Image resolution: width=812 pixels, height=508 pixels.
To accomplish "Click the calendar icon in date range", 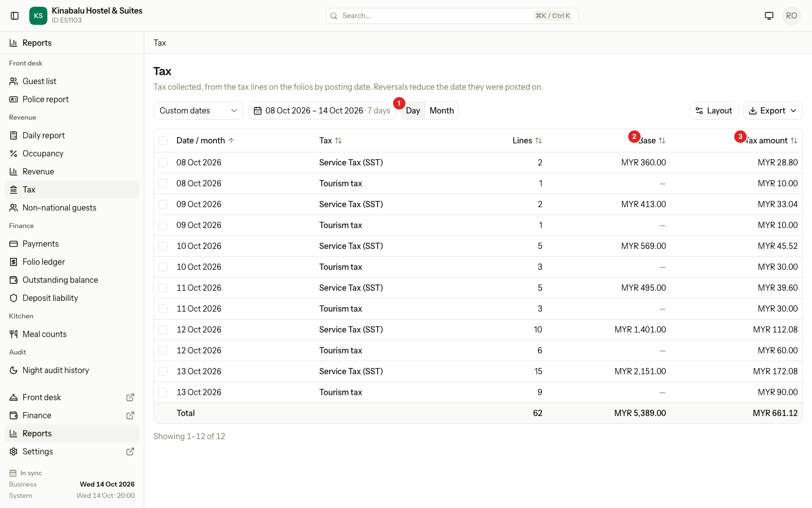I will click(x=258, y=111).
